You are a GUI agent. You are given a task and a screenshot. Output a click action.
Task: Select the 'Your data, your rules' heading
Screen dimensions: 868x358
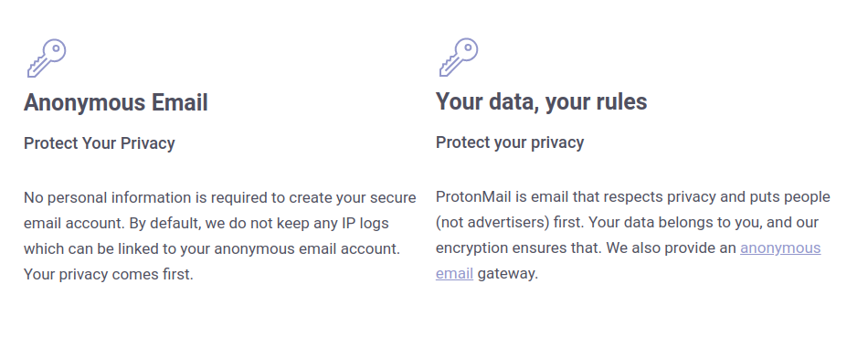click(542, 101)
